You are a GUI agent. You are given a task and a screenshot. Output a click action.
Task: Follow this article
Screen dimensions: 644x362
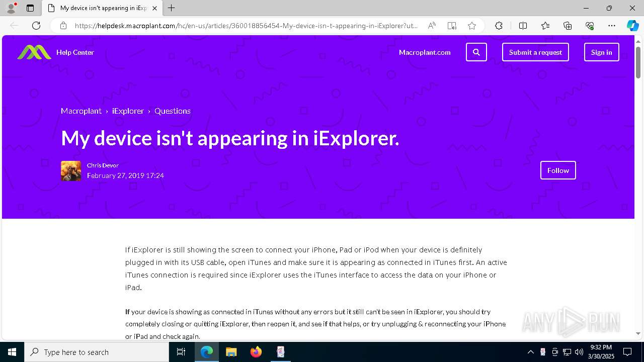click(x=558, y=170)
